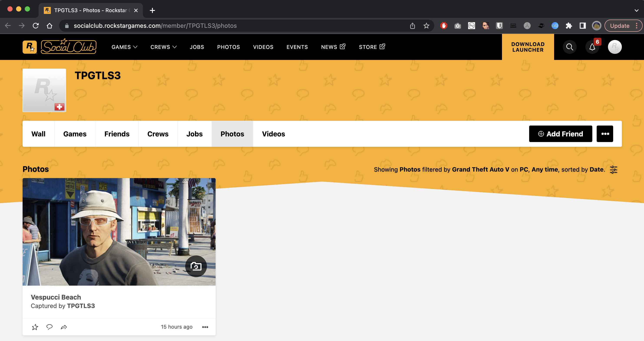Close the TPGTLS3 Photos tab
644x341 pixels.
click(136, 10)
